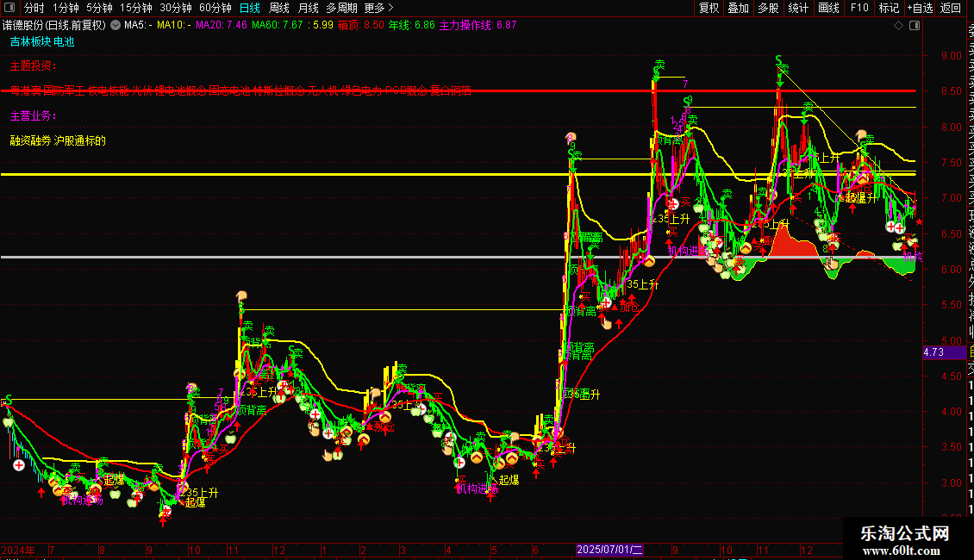974x560 pixels.
Task: Open the 多周期 multi-period view
Action: click(341, 8)
